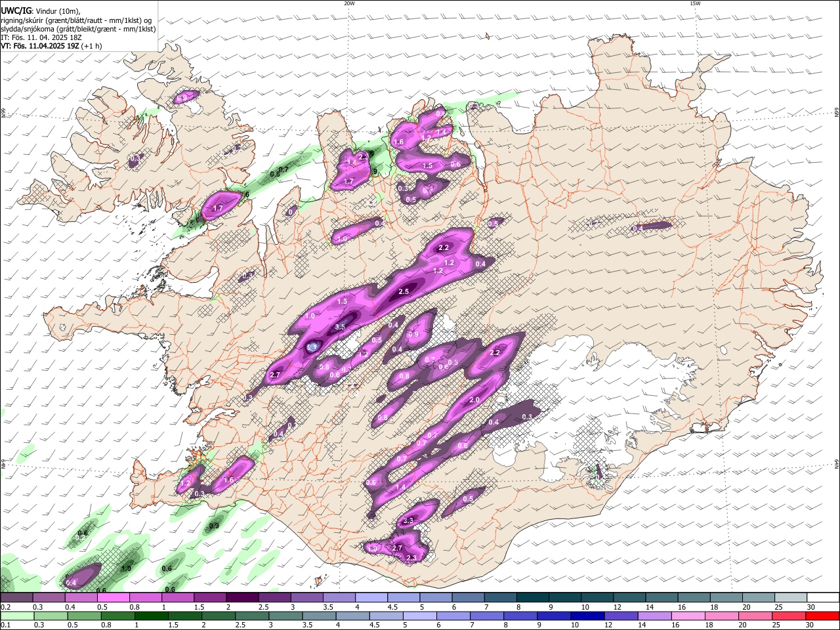The height and width of the screenshot is (630, 840).
Task: Click the '0.1' label starting the bottom legend row
Action: (6, 625)
